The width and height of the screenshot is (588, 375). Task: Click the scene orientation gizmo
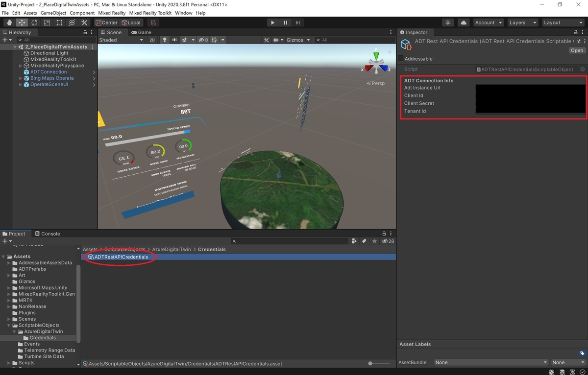click(376, 64)
